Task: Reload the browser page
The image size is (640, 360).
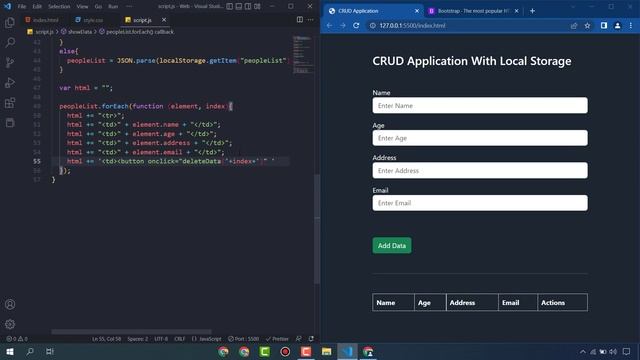Action: (x=356, y=25)
